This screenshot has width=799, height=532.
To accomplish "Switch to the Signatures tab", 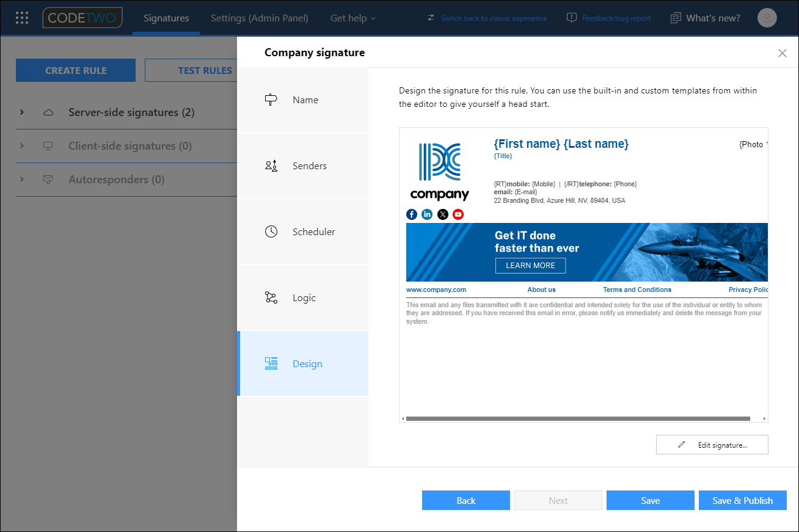I will pos(166,18).
